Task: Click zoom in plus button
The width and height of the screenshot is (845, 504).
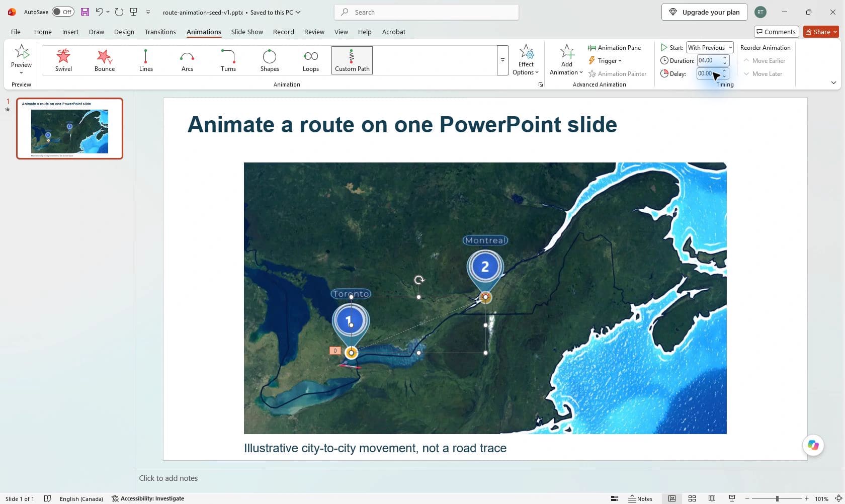Action: point(806,498)
